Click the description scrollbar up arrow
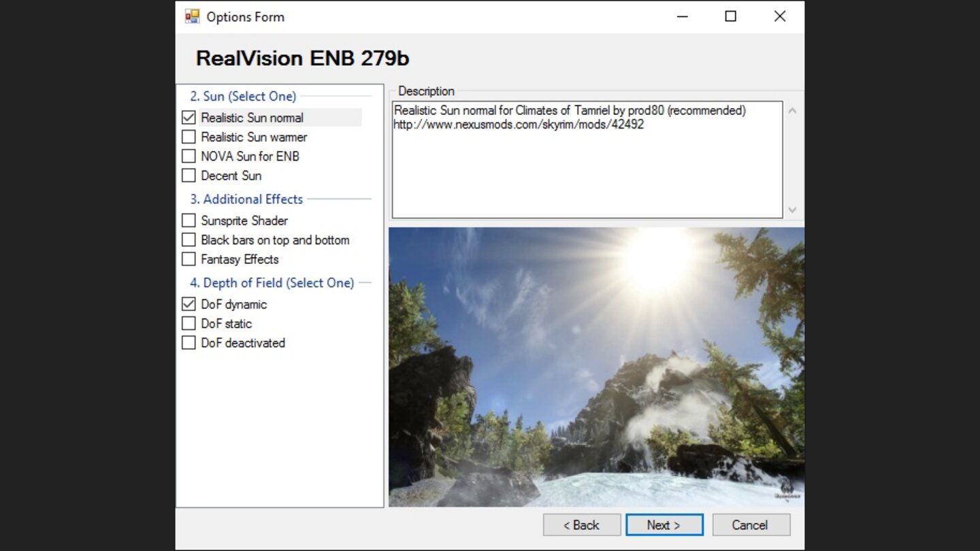 (x=792, y=110)
